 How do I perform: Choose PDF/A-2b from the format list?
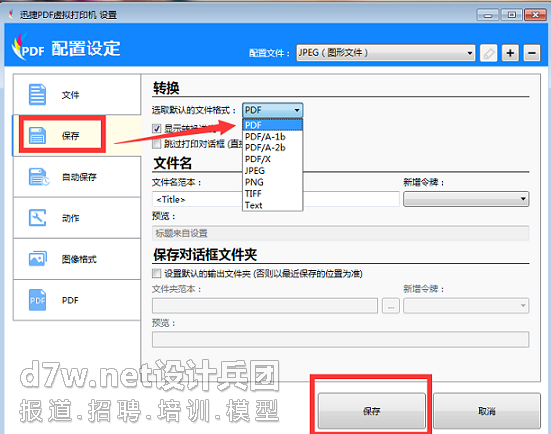click(x=265, y=148)
